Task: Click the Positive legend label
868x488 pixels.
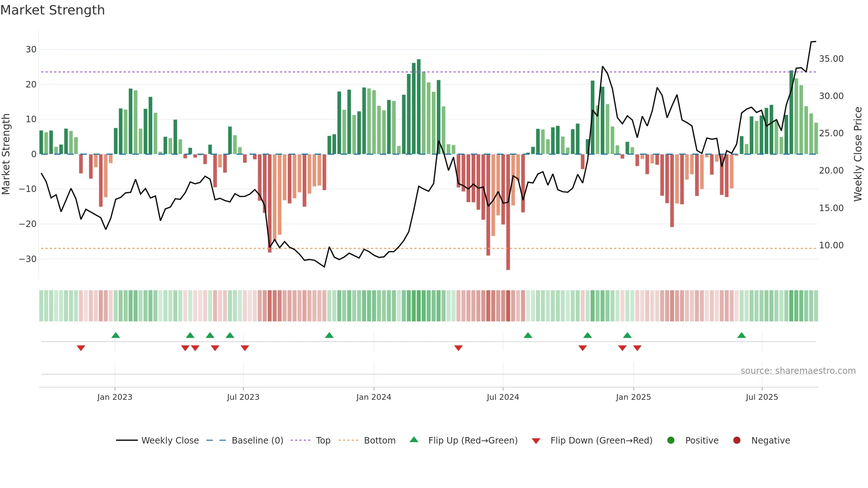Action: coord(702,440)
